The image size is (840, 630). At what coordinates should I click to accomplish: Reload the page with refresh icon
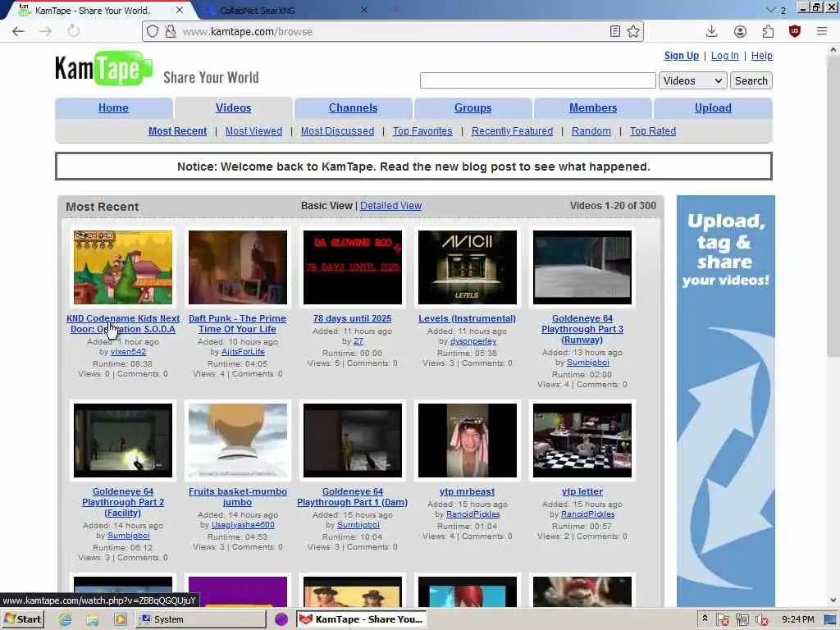73,31
